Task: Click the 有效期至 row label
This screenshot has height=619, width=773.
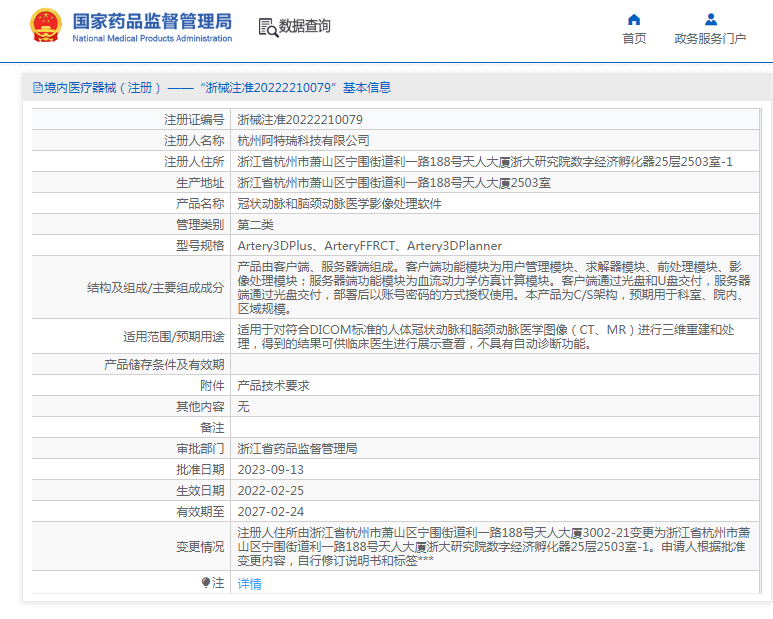Action: 200,512
